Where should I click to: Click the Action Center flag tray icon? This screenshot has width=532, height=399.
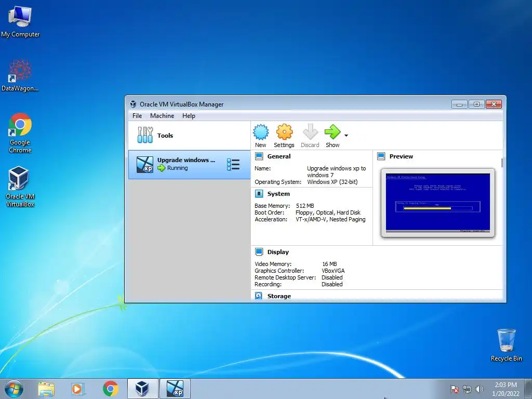(454, 389)
